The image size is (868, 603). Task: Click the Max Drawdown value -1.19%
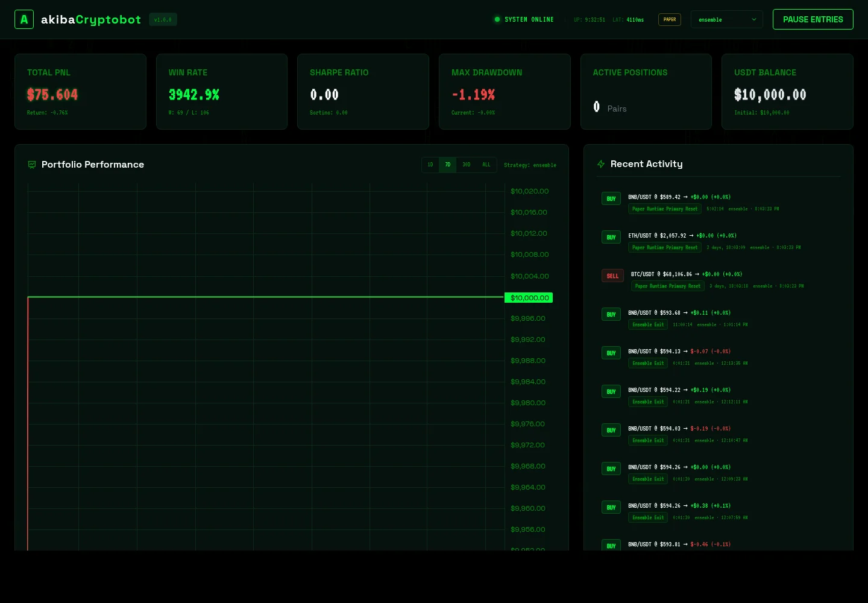coord(473,95)
